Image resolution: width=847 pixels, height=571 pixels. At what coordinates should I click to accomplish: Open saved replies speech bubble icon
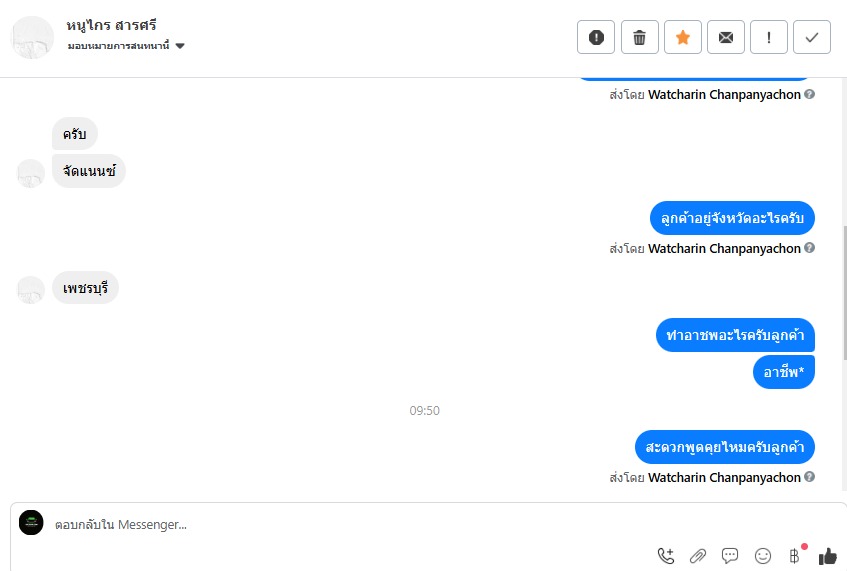tap(730, 555)
